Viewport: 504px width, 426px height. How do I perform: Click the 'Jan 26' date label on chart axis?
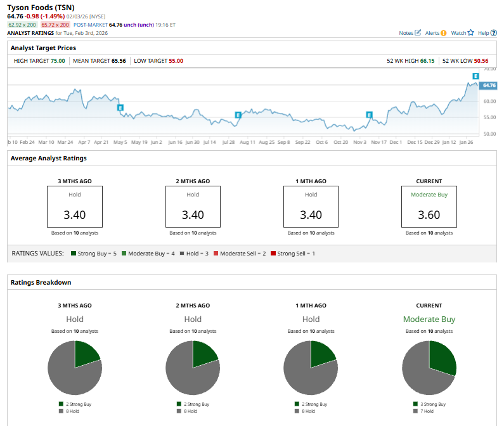(466, 142)
